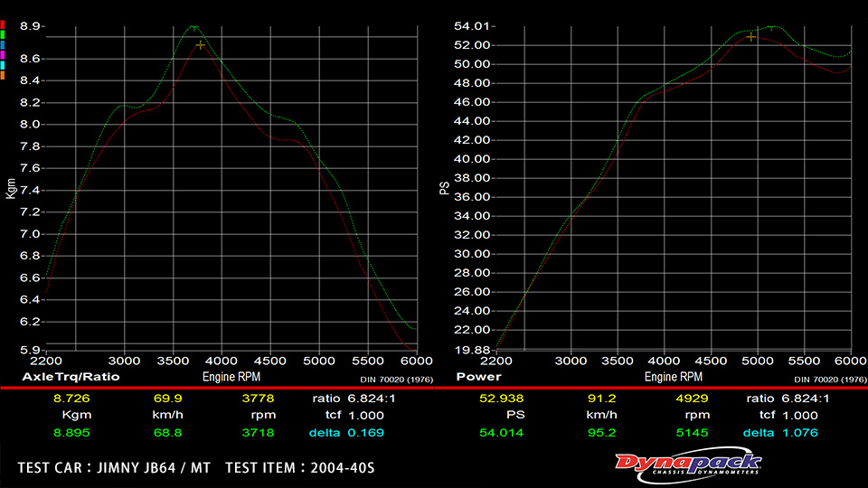Select the Power graph title
868x488 pixels.
(479, 376)
